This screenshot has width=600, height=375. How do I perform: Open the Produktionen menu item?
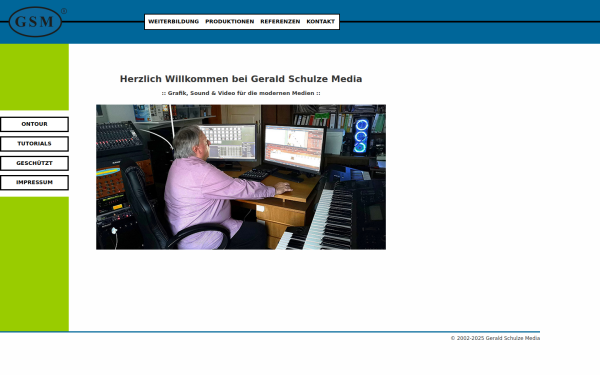pos(230,22)
